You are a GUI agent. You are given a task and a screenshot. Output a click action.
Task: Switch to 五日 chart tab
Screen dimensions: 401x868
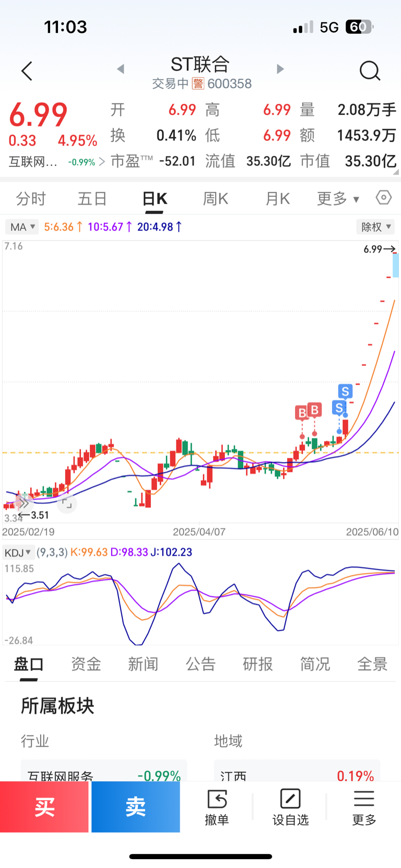pos(92,199)
